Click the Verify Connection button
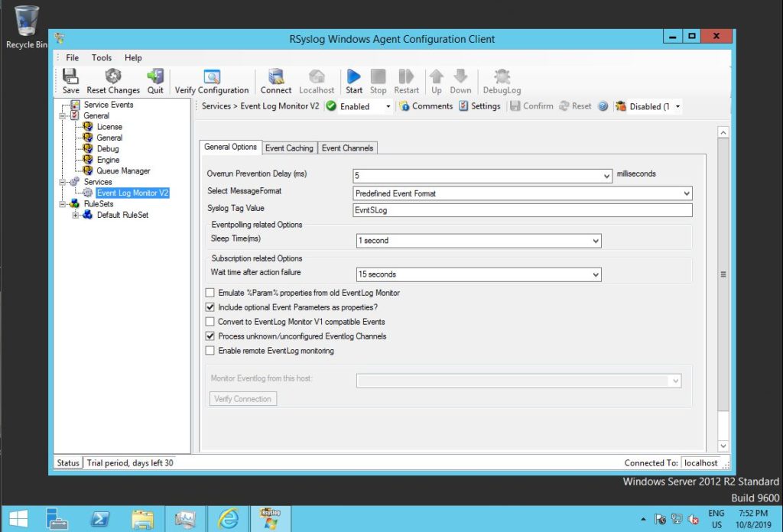 pos(242,398)
